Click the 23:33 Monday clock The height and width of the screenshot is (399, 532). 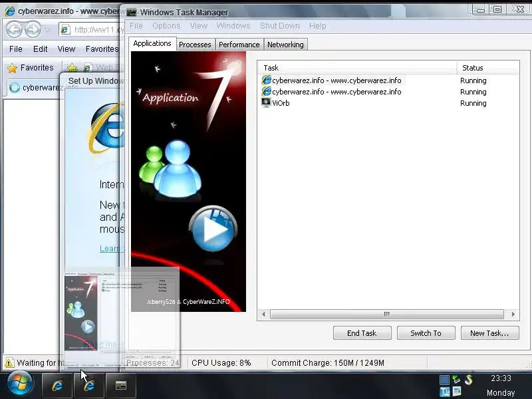pyautogui.click(x=501, y=386)
